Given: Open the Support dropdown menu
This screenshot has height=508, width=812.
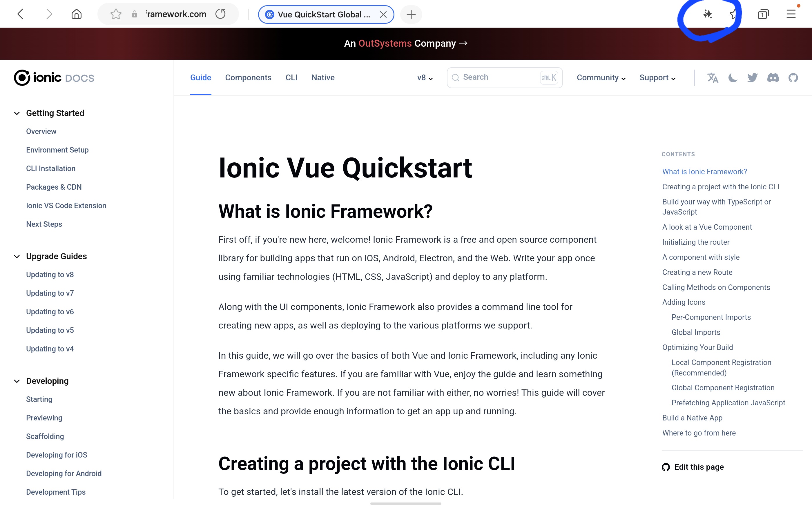Looking at the screenshot, I should (657, 78).
